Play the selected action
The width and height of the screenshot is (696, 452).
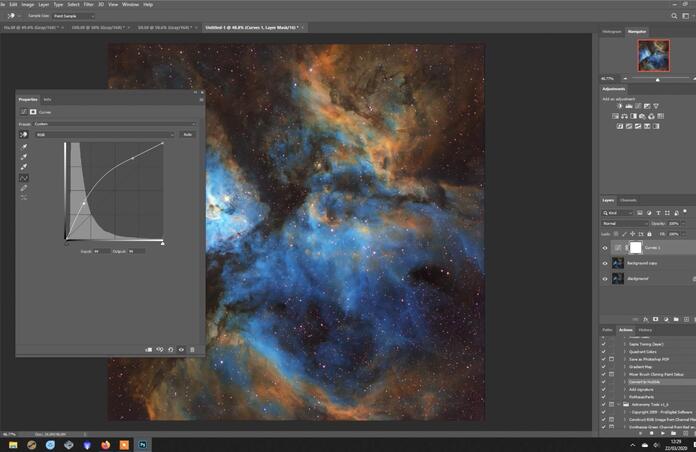(663, 433)
